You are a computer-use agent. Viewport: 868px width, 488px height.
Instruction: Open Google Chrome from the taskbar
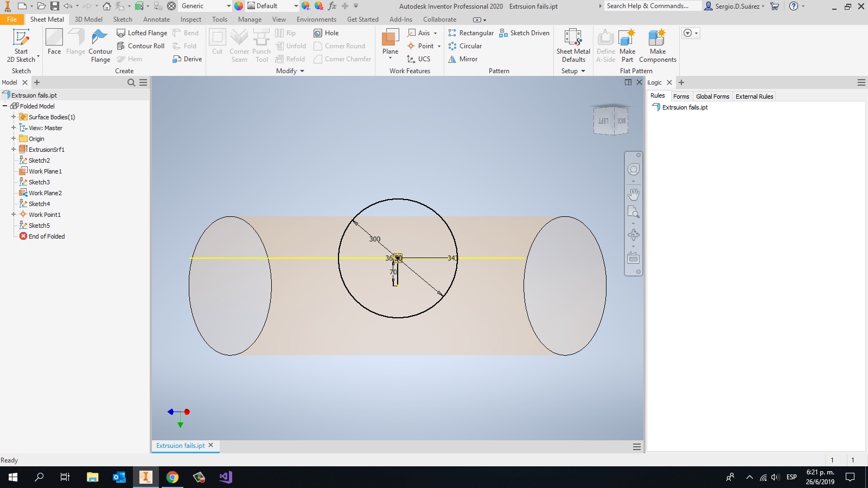(x=173, y=477)
